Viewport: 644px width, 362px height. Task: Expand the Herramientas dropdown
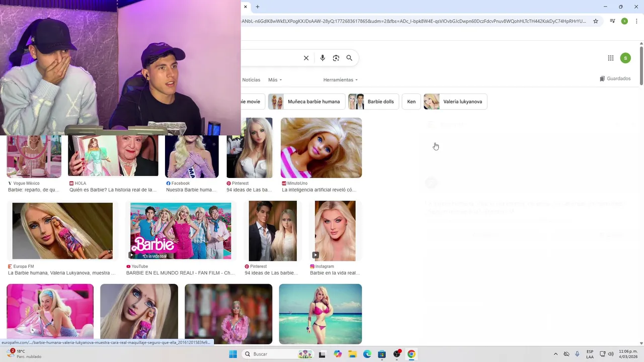(341, 80)
